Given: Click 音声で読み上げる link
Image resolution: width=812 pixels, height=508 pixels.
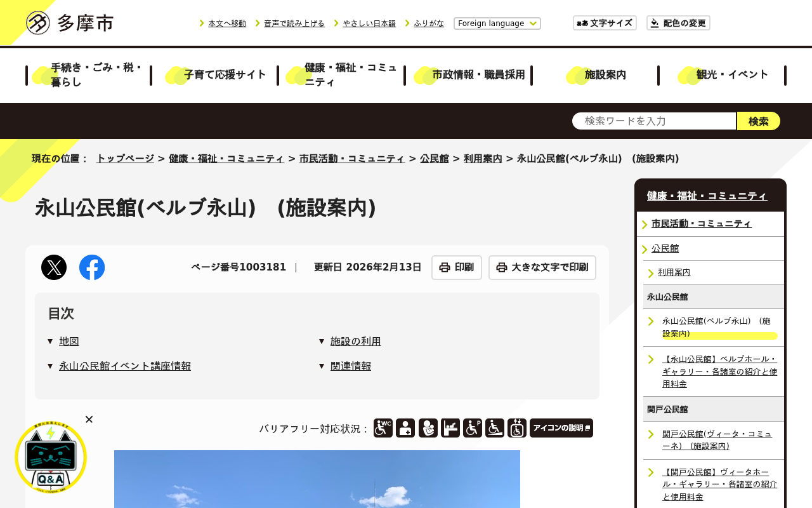Looking at the screenshot, I should (x=294, y=23).
